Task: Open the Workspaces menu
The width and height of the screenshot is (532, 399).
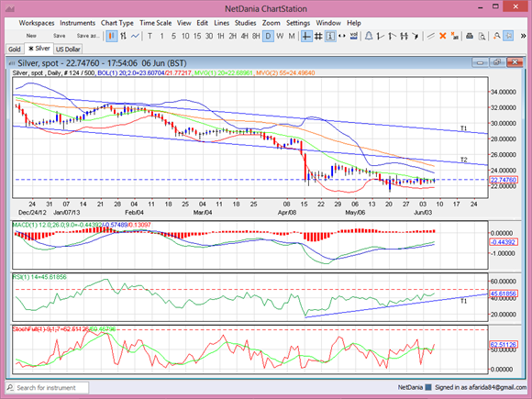Action: [37, 23]
